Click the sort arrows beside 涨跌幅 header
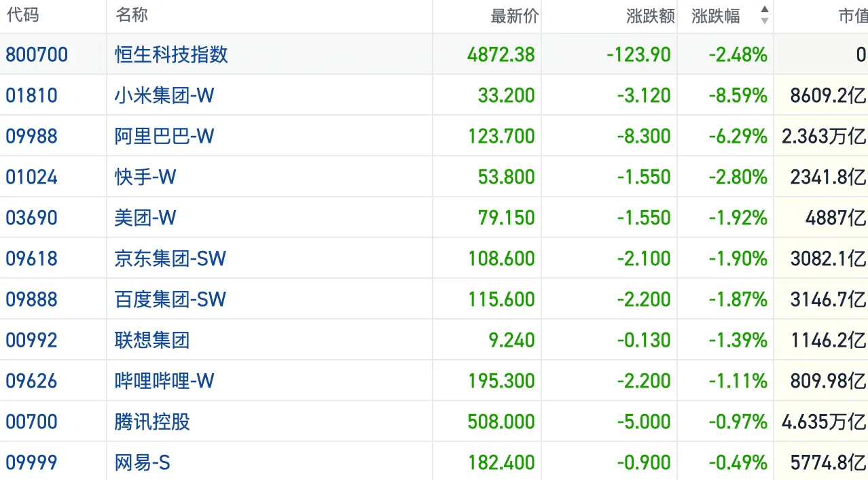 pos(765,15)
